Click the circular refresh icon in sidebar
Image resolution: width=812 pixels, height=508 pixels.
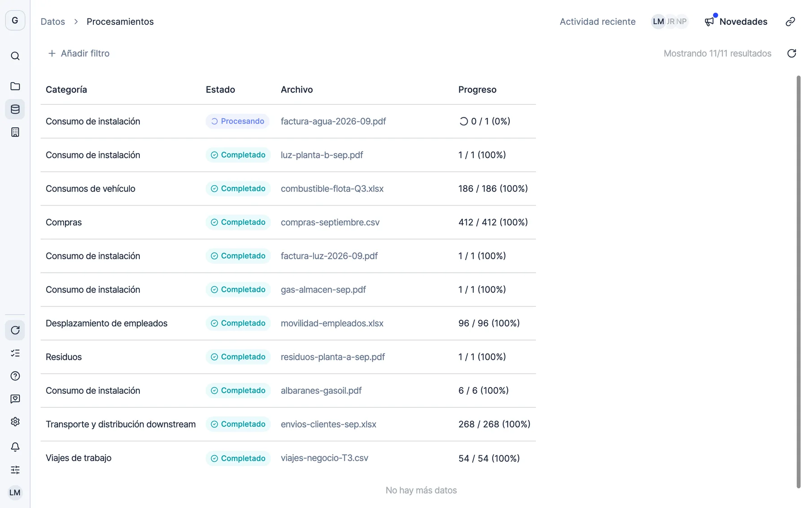point(15,330)
